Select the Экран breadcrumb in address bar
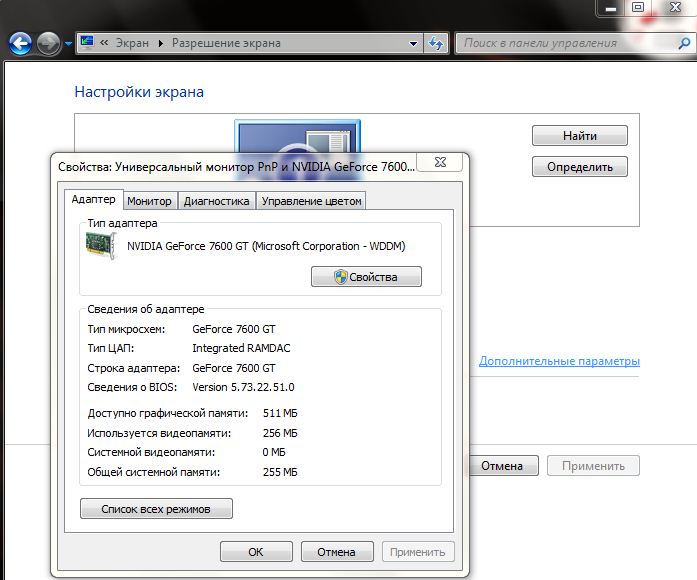This screenshot has height=580, width=697. [132, 43]
